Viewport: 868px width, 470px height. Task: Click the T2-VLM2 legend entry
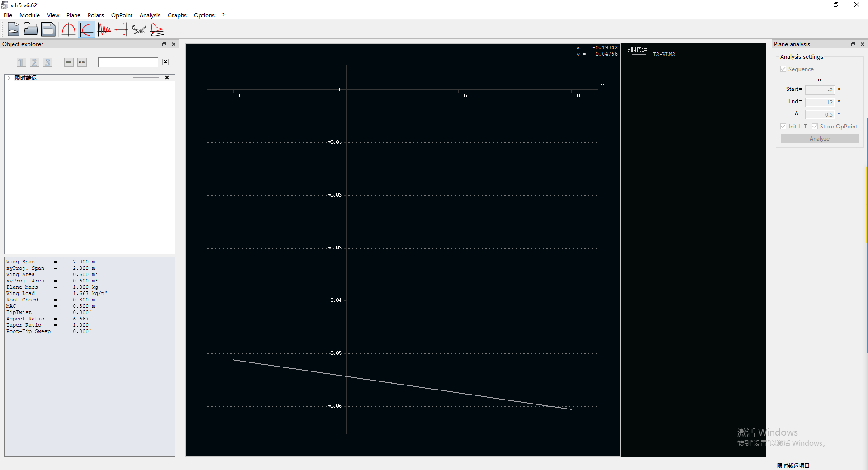(x=664, y=54)
